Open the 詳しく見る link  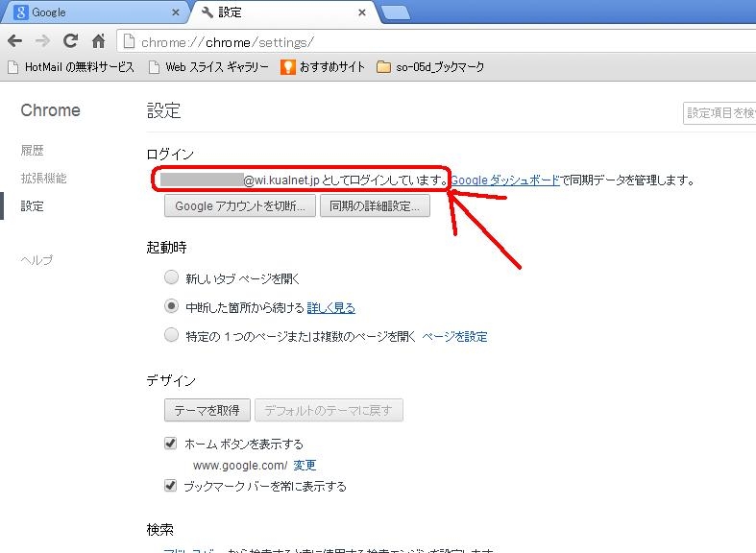[331, 308]
